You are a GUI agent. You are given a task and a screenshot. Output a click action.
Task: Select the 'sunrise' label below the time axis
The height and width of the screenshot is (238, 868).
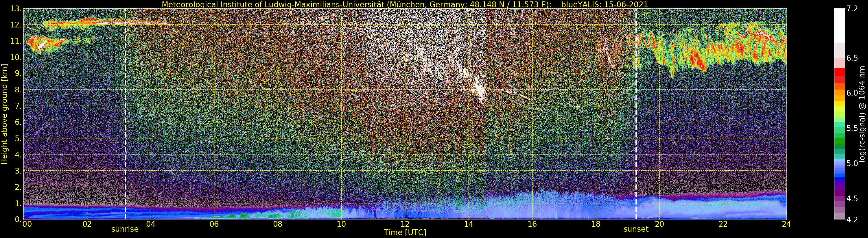[x=125, y=229]
